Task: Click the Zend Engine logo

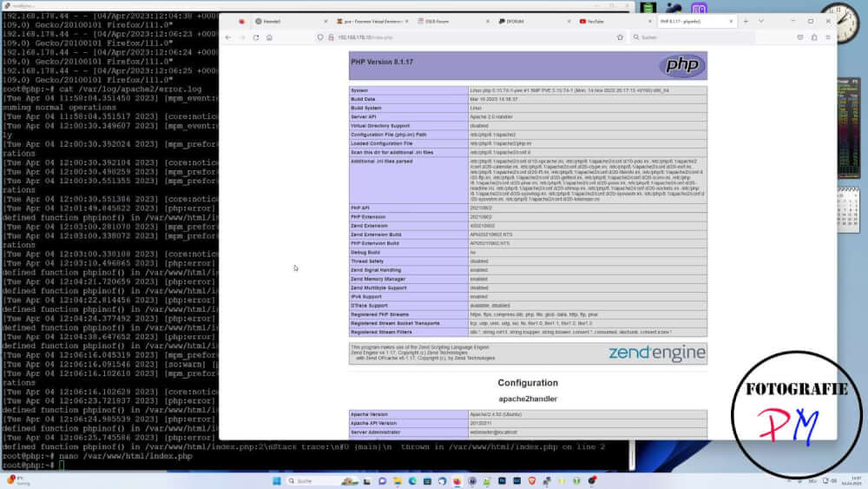Action: 657,353
